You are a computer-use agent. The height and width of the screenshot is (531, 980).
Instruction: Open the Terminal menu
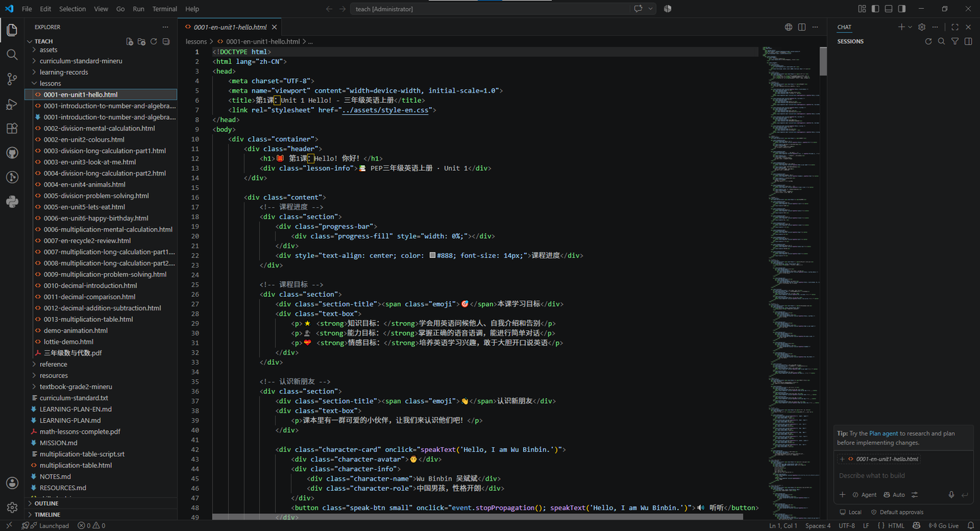[165, 9]
